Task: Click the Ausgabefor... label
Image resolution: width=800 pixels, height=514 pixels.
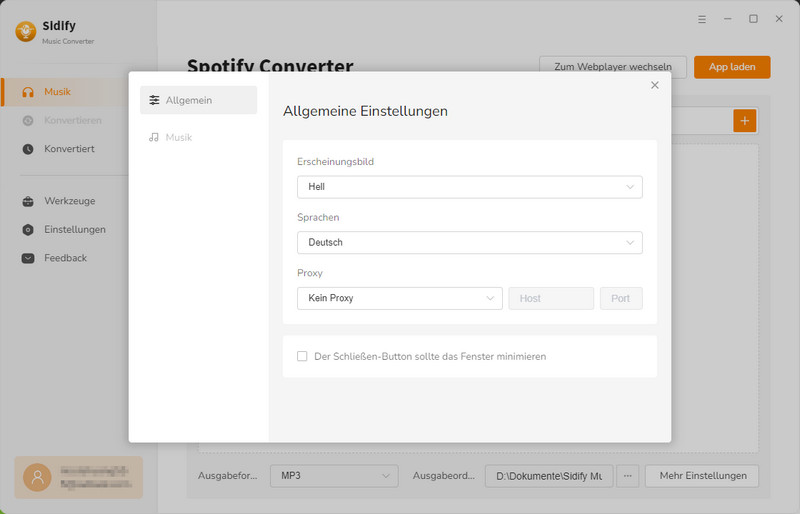Action: (x=228, y=476)
